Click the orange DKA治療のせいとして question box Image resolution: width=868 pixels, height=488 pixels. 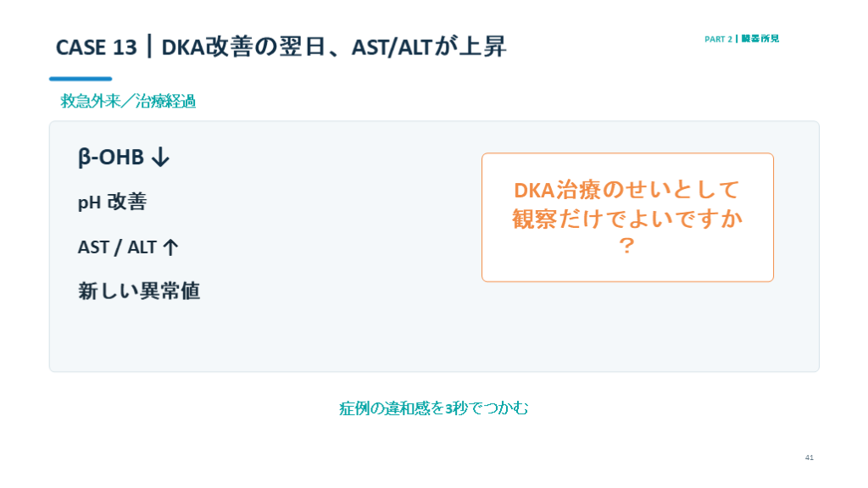click(627, 218)
